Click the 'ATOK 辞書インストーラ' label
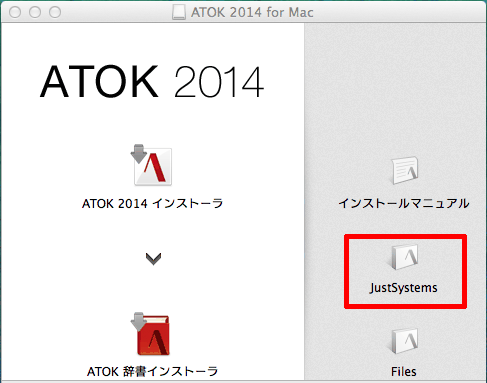 (152, 371)
